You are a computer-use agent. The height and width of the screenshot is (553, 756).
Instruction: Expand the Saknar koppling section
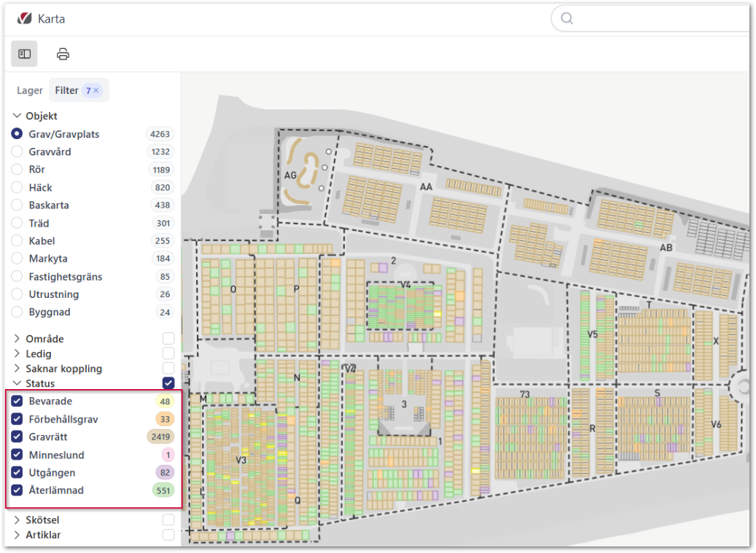(x=17, y=369)
